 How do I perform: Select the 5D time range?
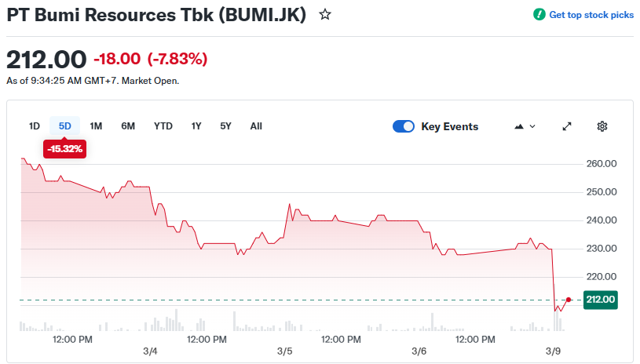(x=65, y=126)
